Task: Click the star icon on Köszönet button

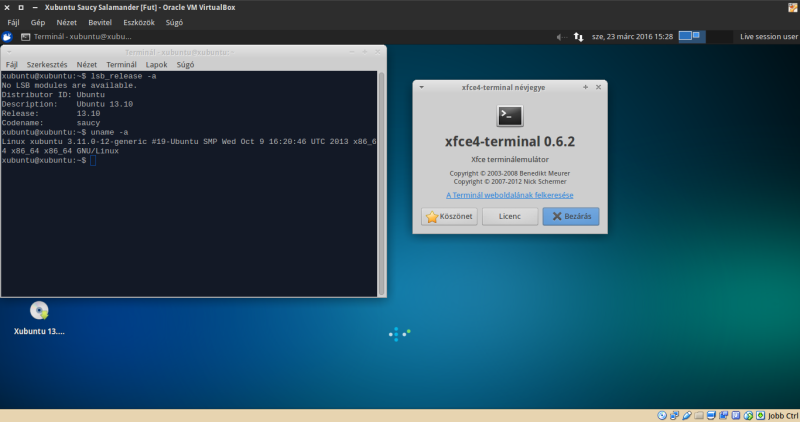Action: point(432,216)
